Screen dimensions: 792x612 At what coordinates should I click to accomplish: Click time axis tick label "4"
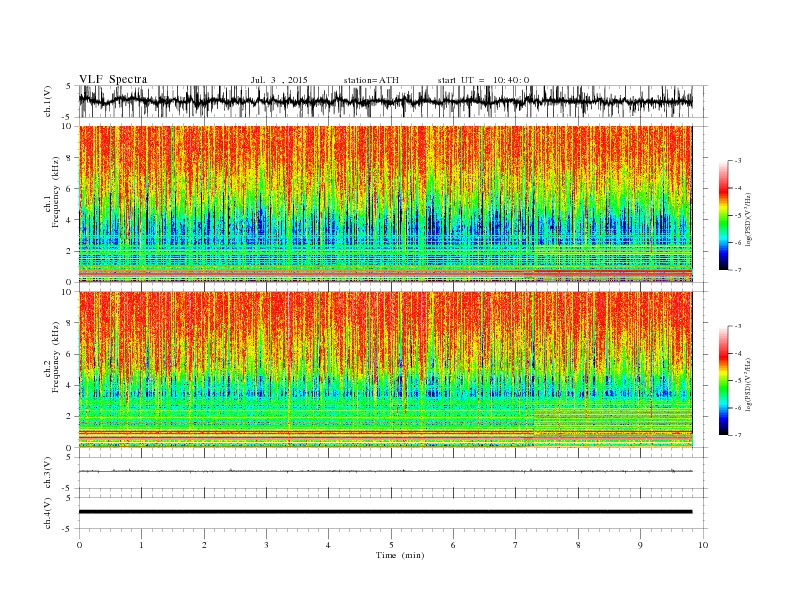point(328,545)
